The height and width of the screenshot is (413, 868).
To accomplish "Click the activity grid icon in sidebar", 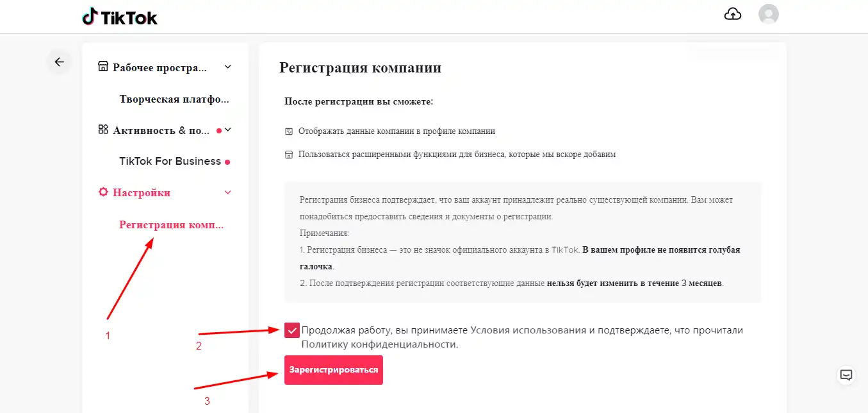I will click(102, 130).
